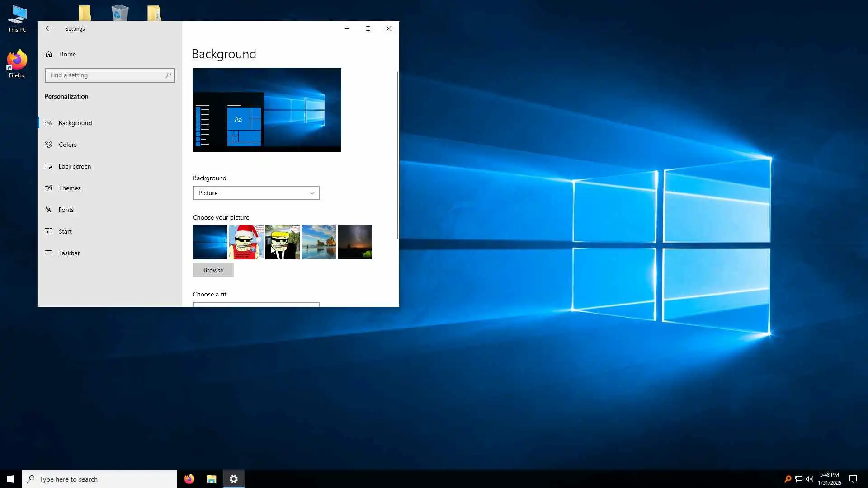Click the volume icon in system tray
This screenshot has height=488, width=868.
point(809,479)
